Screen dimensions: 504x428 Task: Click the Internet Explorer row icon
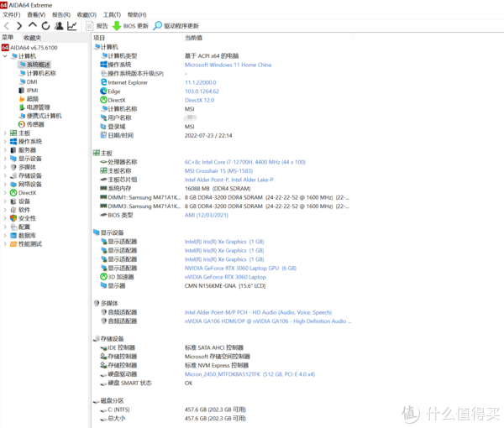(103, 82)
